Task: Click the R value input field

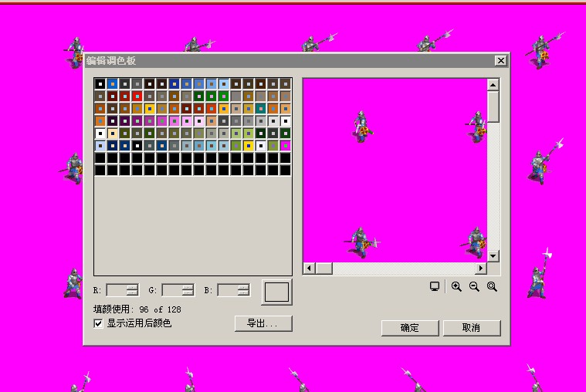Action: 117,290
